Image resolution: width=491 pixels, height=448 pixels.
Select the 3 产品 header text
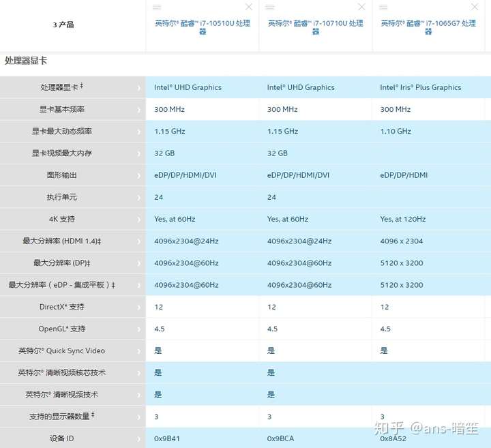pos(63,25)
